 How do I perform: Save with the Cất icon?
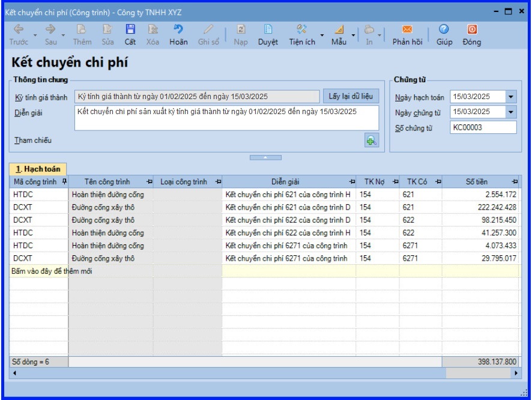point(130,29)
